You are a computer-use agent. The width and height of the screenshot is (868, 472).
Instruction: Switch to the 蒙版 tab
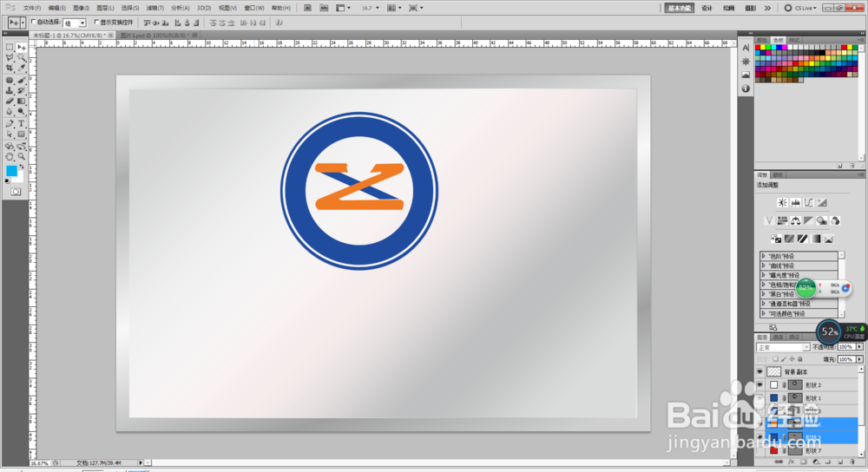tap(779, 175)
